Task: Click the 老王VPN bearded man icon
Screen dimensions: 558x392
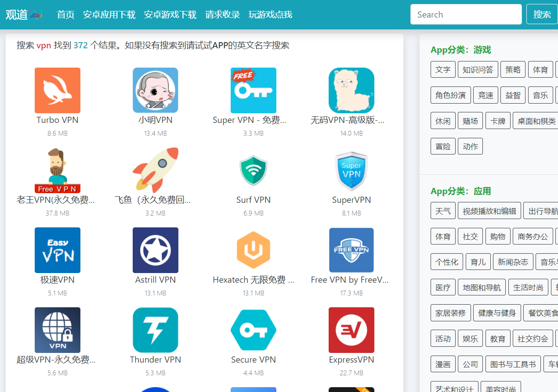Action: (58, 170)
